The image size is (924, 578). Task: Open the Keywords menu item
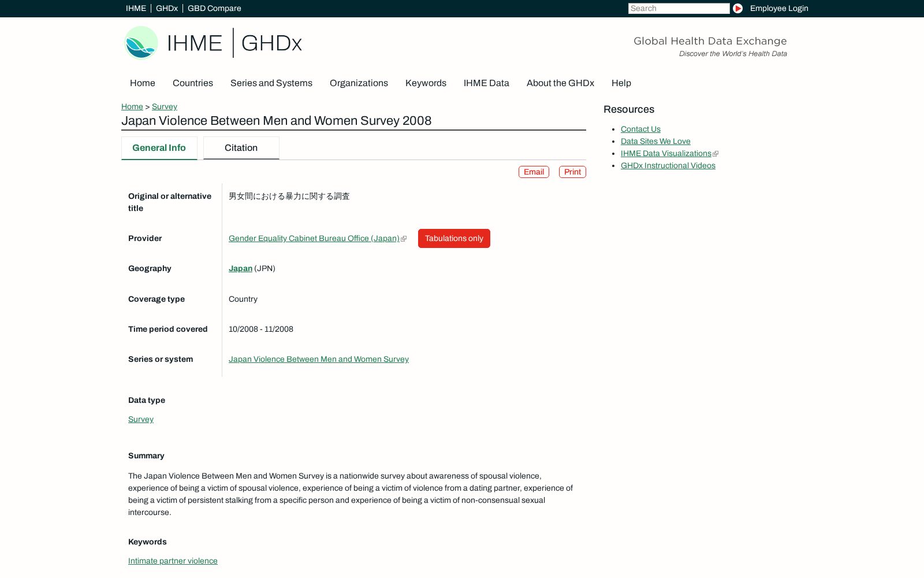click(426, 83)
